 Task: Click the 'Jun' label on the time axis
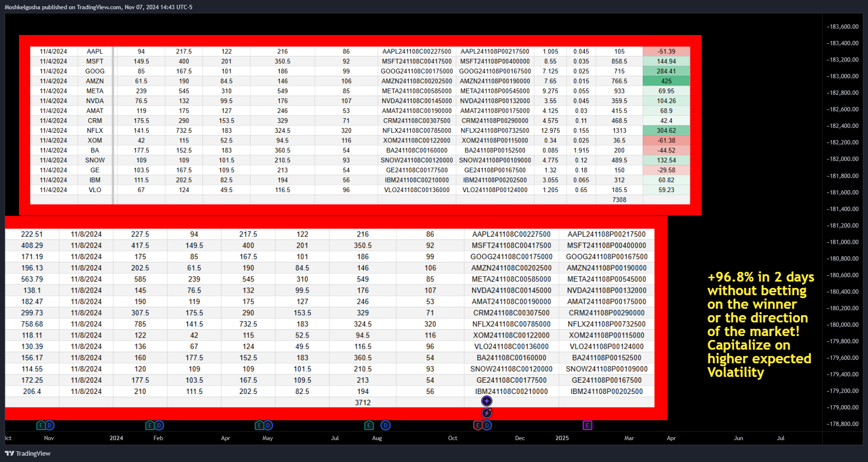(x=739, y=438)
